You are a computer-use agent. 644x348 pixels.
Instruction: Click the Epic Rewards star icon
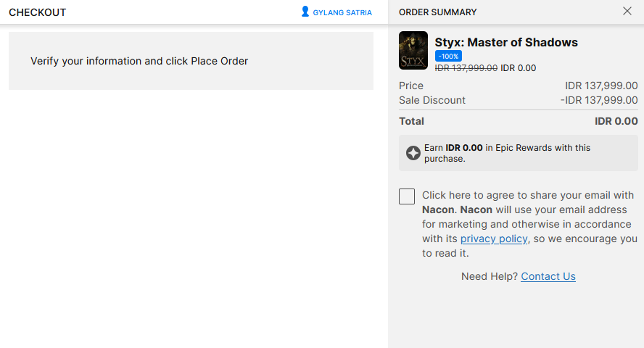pos(413,153)
